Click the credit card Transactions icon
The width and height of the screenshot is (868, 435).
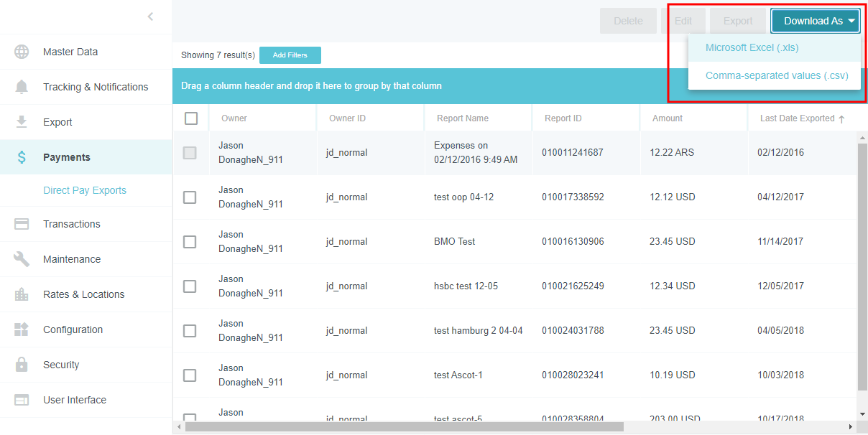tap(22, 224)
